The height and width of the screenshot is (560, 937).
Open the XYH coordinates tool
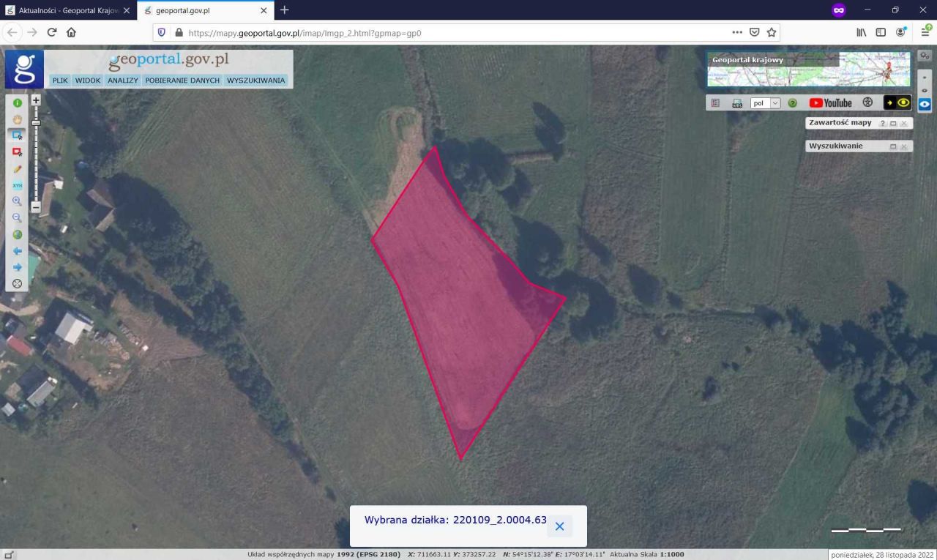click(x=18, y=185)
